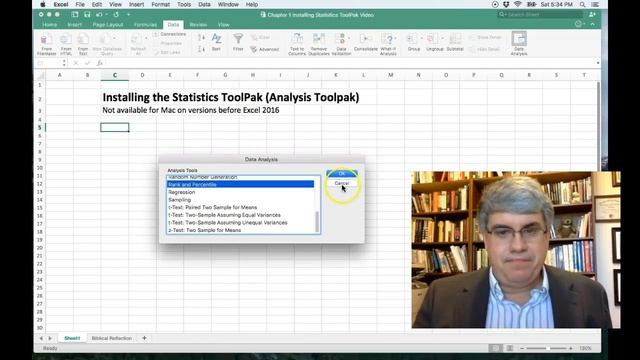Click the Sort Ascending icon

tap(201, 38)
